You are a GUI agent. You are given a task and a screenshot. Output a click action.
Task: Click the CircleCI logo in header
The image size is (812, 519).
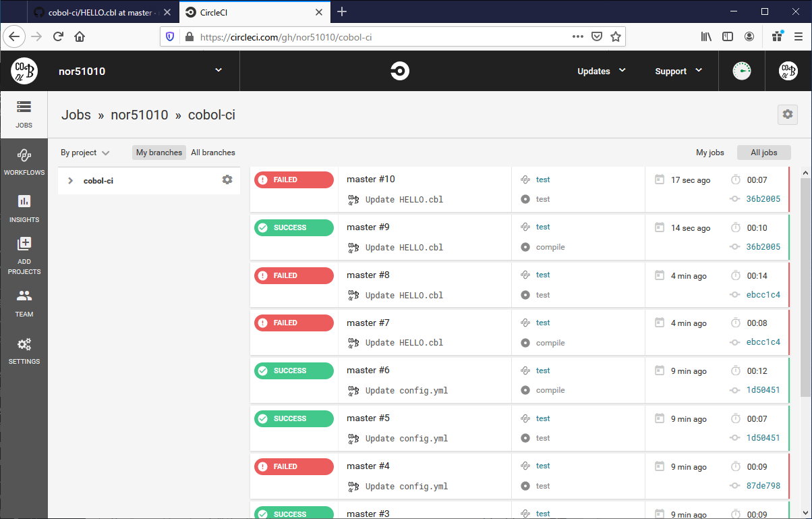[400, 71]
